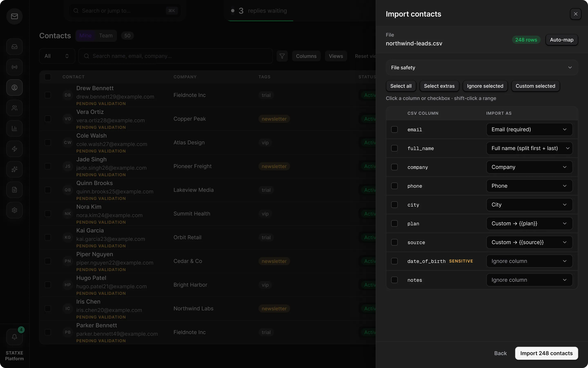The height and width of the screenshot is (368, 588).
Task: Open the Phone mapping dropdown
Action: coord(529,186)
